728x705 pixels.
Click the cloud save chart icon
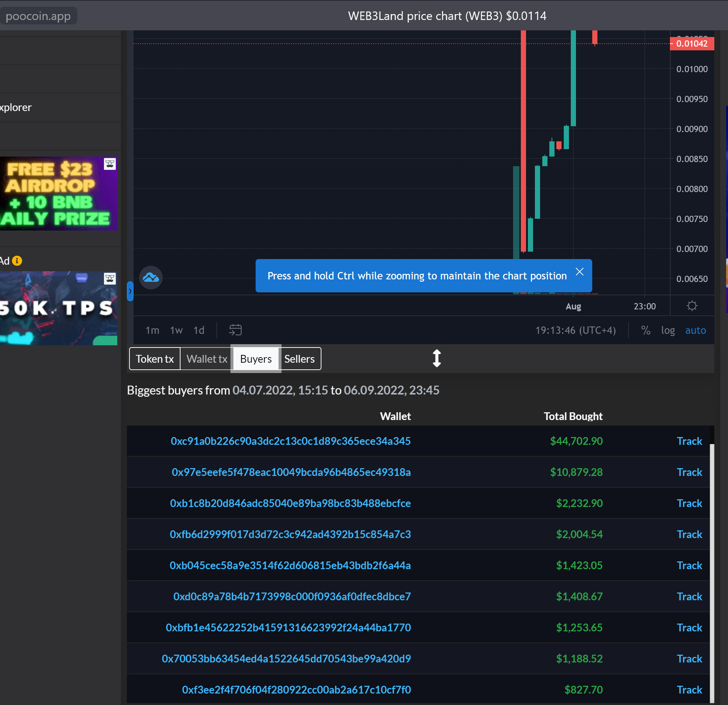[151, 277]
